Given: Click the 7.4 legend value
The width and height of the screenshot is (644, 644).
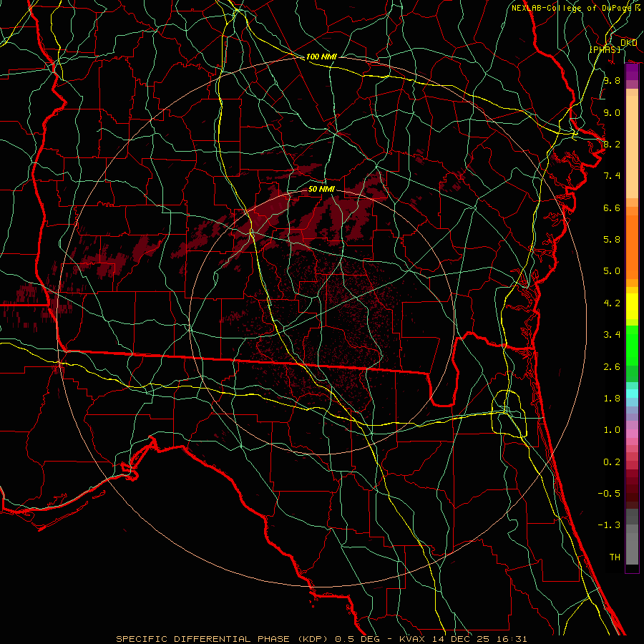Looking at the screenshot, I should [x=612, y=176].
